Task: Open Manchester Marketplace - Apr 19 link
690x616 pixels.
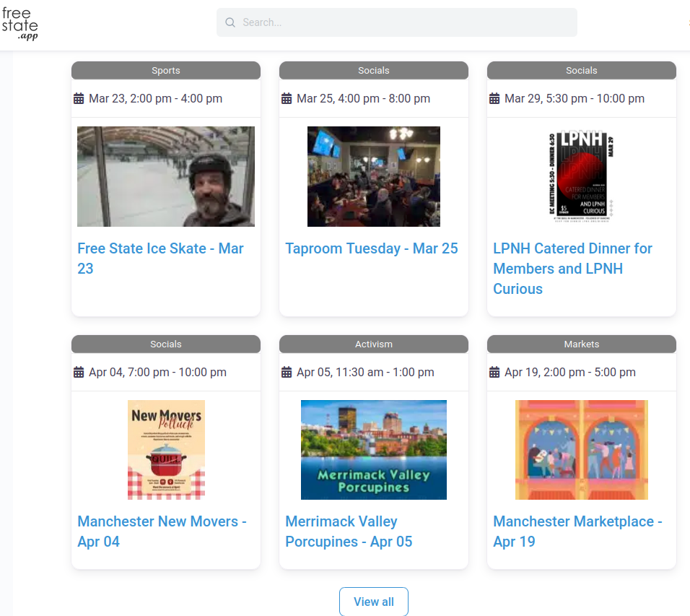Action: point(577,532)
